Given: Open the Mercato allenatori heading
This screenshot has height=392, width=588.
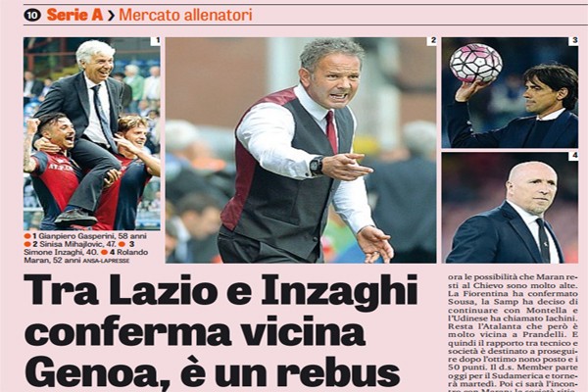Looking at the screenshot, I should click(185, 15).
